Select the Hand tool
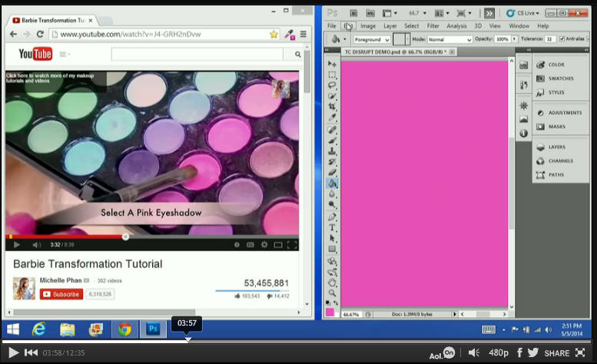Viewport: 597px width, 364px height. (x=332, y=283)
